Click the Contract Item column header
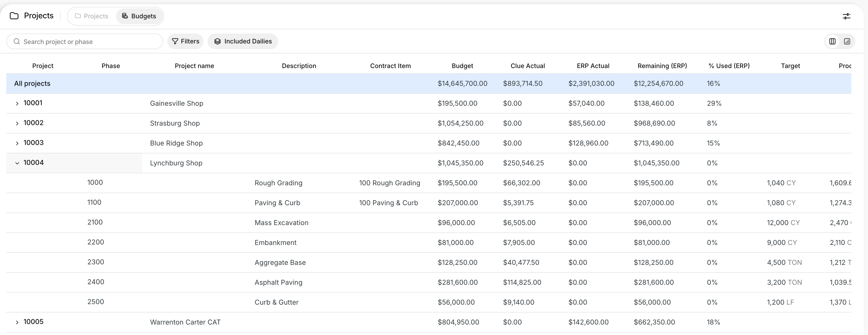This screenshot has height=335, width=868. 391,66
